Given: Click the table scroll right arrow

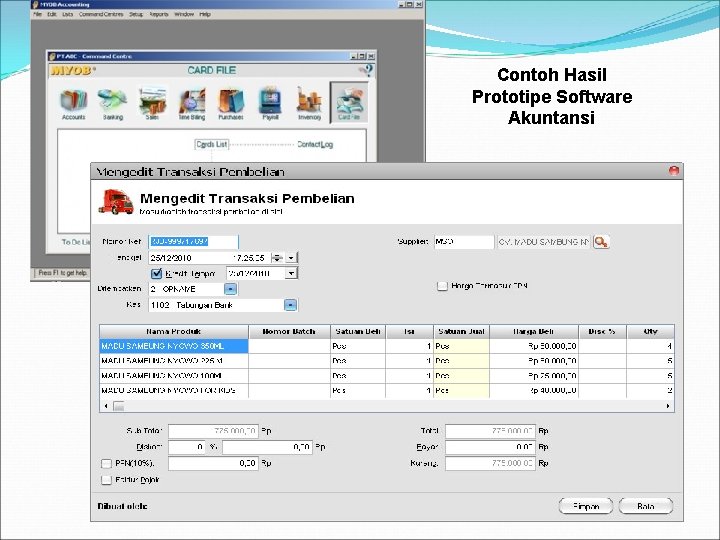Looking at the screenshot, I should tap(668, 406).
